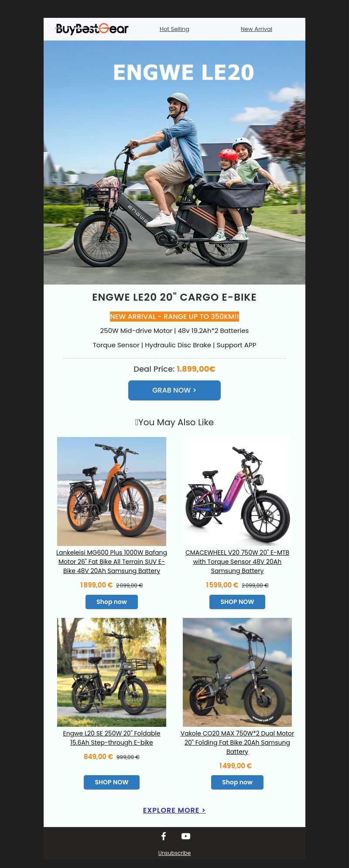The width and height of the screenshot is (349, 868).
Task: Open the Vakole CO20 MAX bike image
Action: [x=237, y=672]
